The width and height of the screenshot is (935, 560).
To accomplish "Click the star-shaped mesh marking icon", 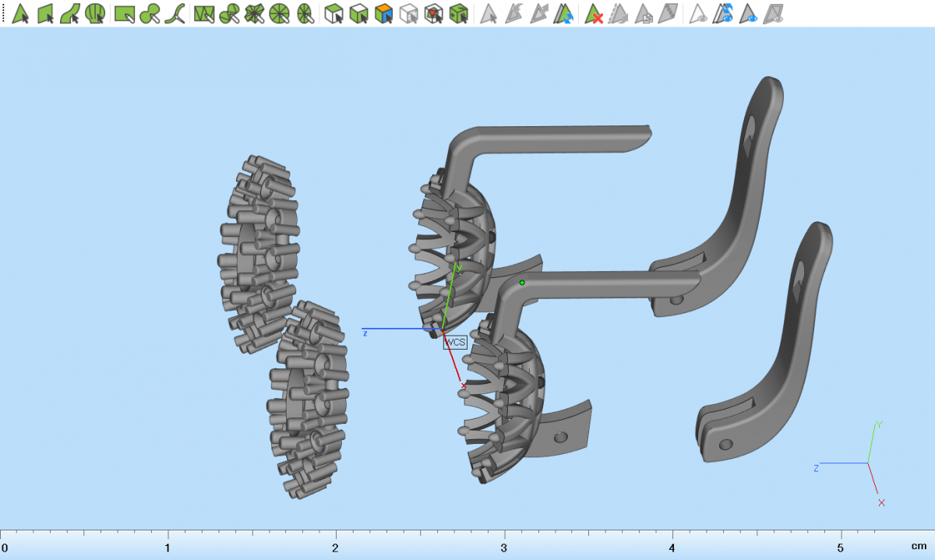I will coord(254,13).
